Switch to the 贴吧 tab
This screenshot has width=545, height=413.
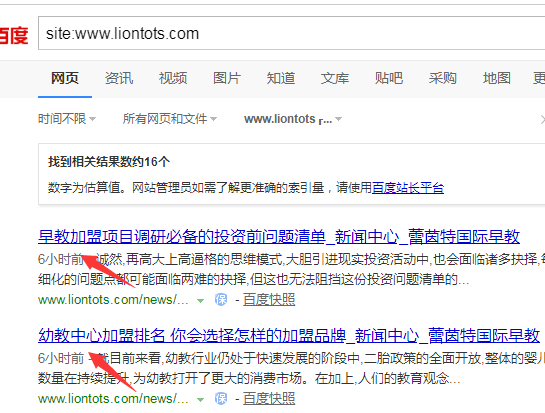click(x=389, y=78)
